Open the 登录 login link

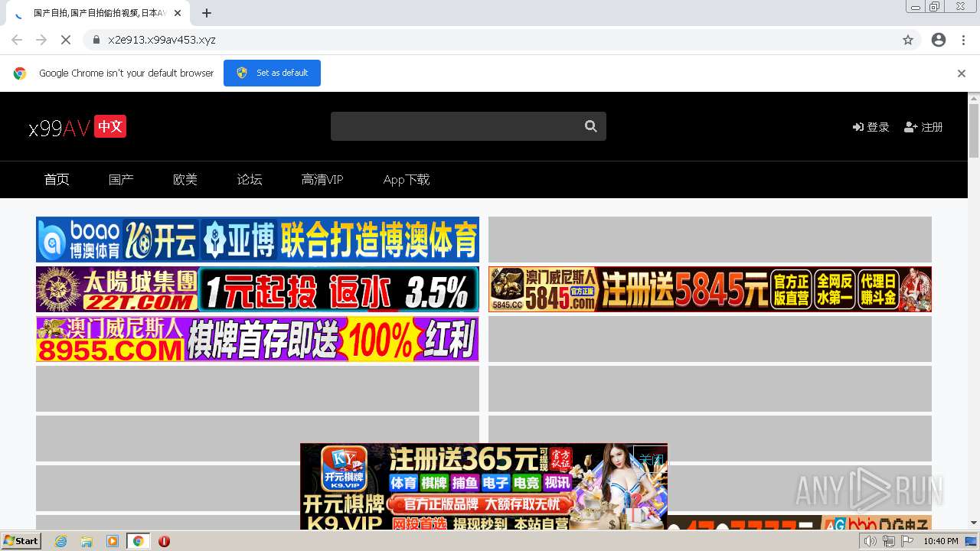(x=871, y=127)
